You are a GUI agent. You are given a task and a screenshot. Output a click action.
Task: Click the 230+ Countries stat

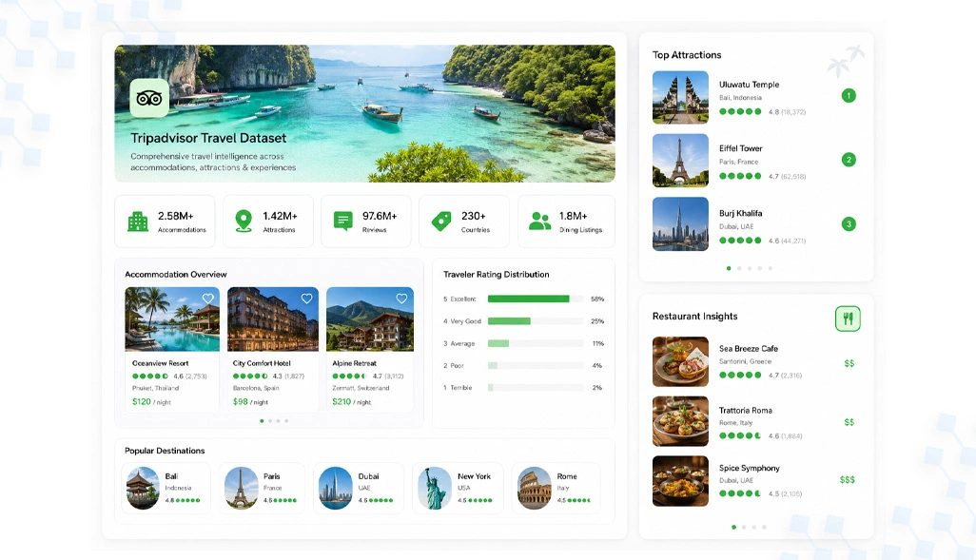pos(464,222)
